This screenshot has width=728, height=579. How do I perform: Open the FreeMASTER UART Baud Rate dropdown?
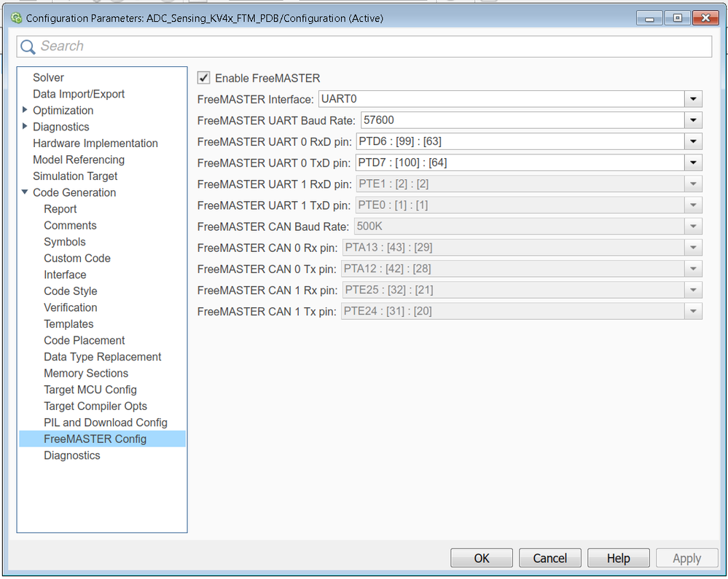tap(693, 120)
